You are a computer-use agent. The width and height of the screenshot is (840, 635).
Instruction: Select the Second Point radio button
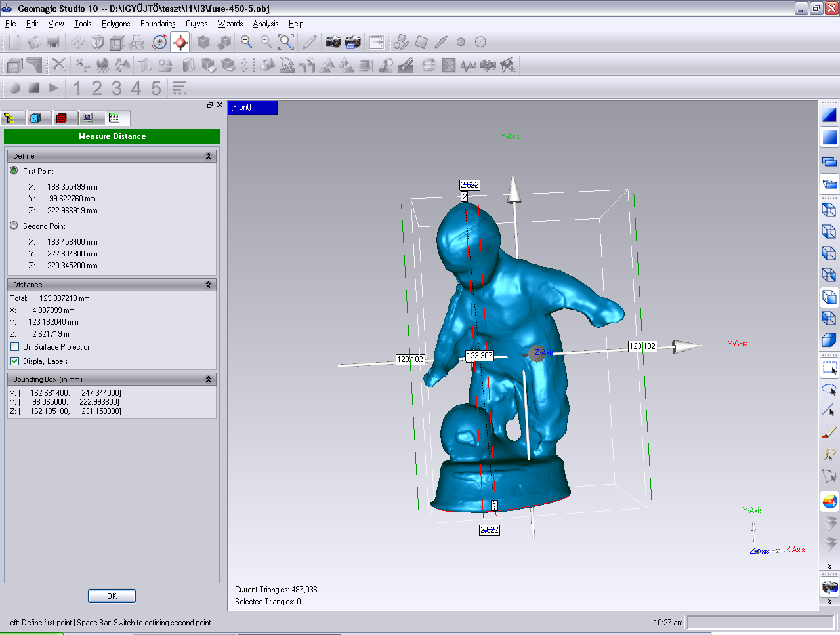coord(14,226)
